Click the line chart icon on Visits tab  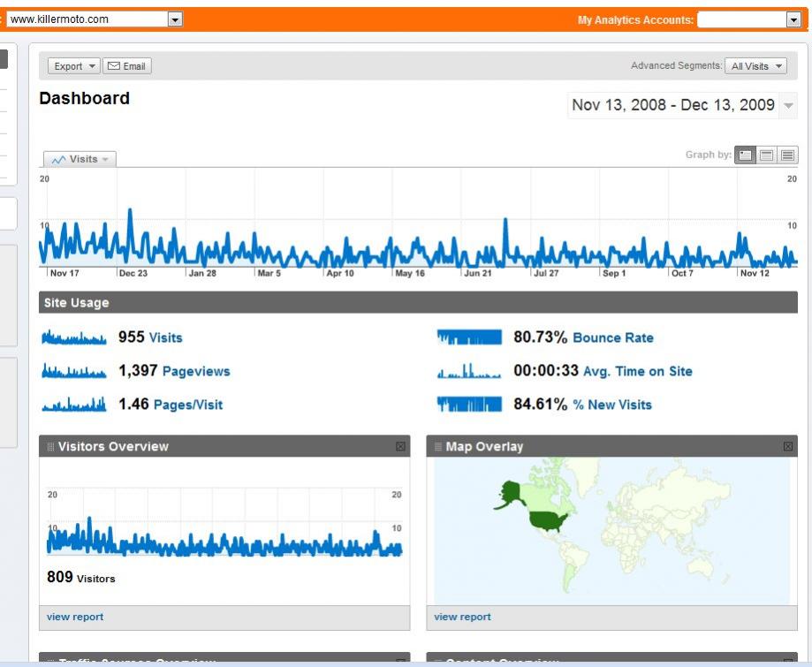(58, 160)
